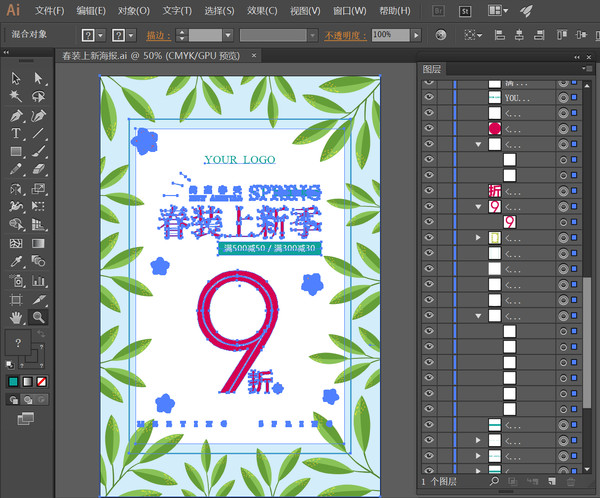Activate the Zoom tool
This screenshot has height=498, width=600.
(x=38, y=317)
